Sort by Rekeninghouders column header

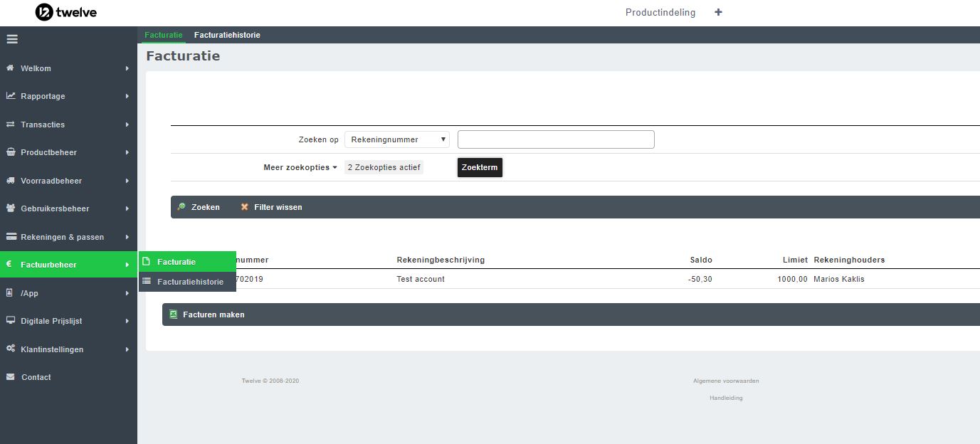click(849, 260)
